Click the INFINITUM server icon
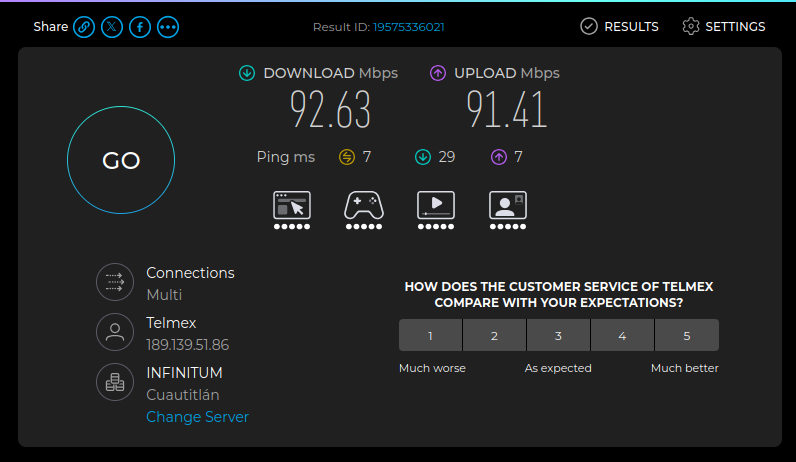 point(115,382)
